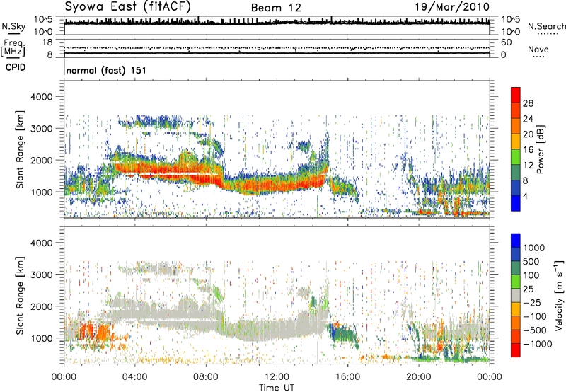Click the 'Time UT' axis label
The height and width of the screenshot is (392, 566).
pyautogui.click(x=277, y=388)
